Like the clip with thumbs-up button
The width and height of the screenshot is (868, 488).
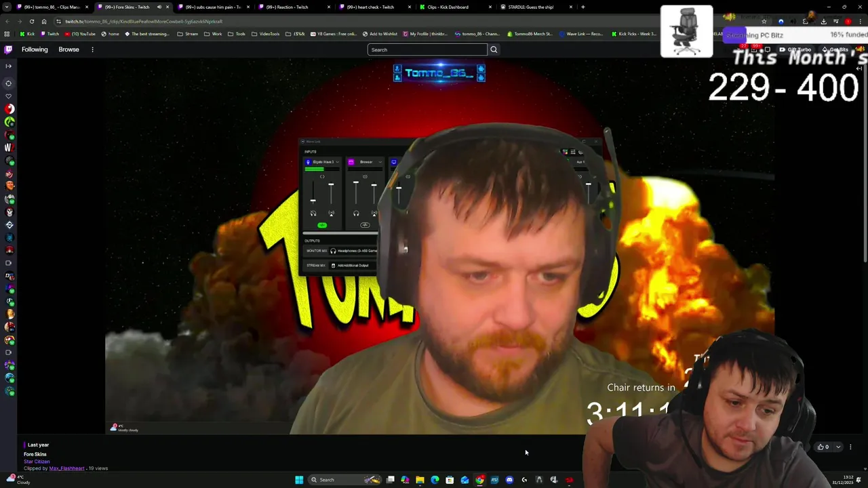[x=823, y=447]
